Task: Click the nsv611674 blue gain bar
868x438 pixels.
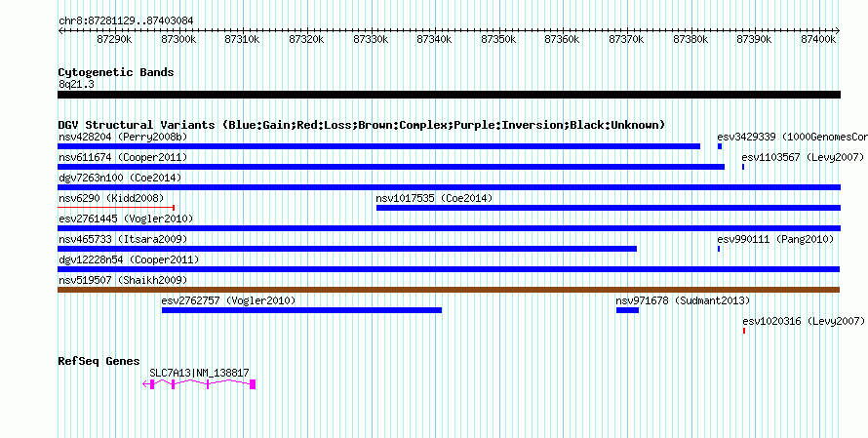Action: click(x=391, y=167)
